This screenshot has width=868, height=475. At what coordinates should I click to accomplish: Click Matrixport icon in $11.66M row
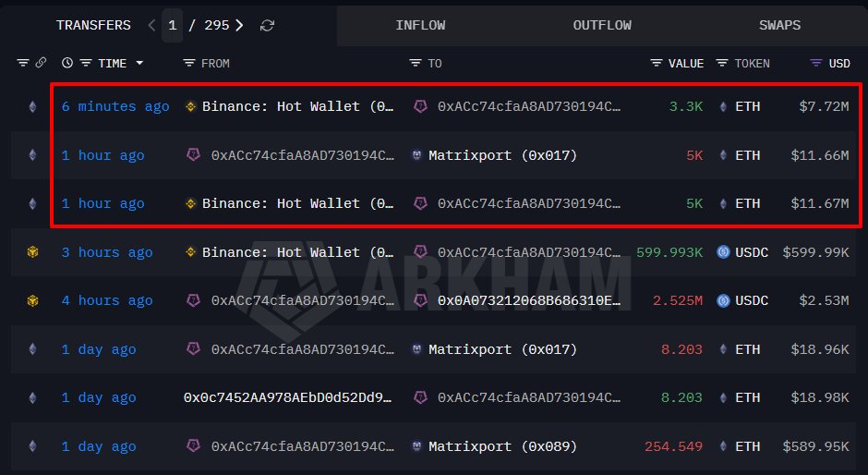(x=417, y=155)
